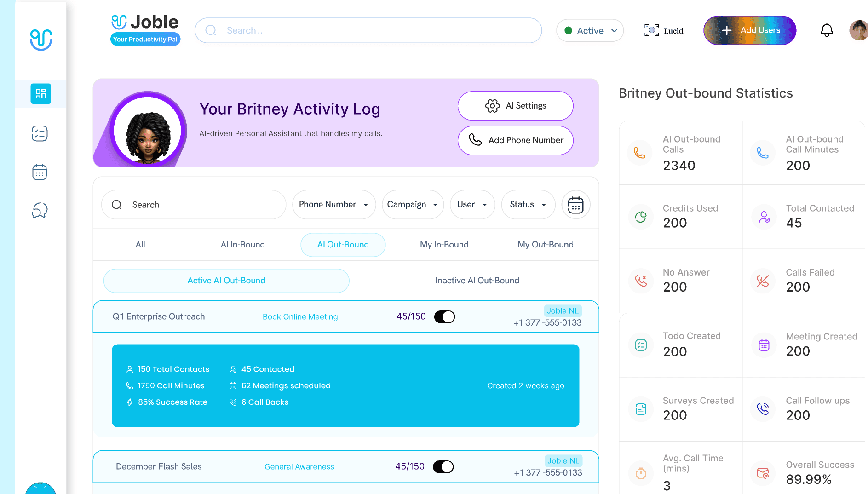Open the Book Online Meeting link
The width and height of the screenshot is (868, 494).
300,317
